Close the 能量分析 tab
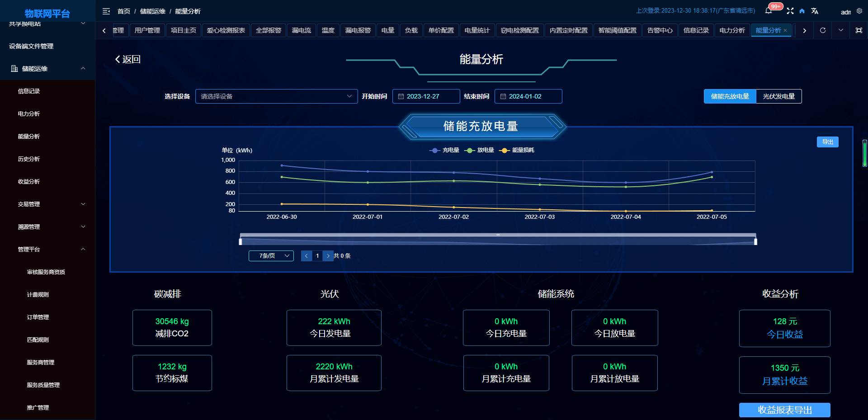Image resolution: width=868 pixels, height=420 pixels. click(x=785, y=30)
